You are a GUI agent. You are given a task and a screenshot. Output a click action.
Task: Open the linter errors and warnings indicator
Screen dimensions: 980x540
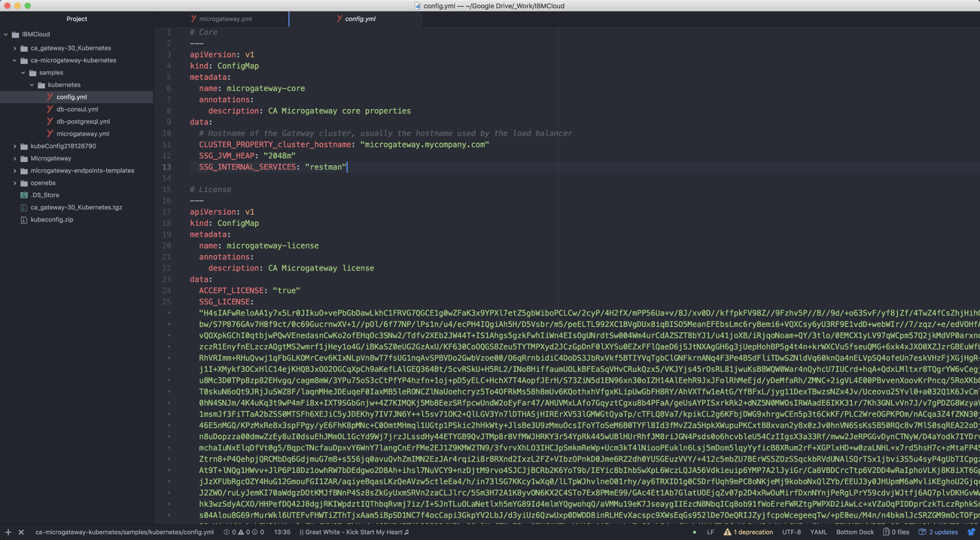(x=243, y=532)
